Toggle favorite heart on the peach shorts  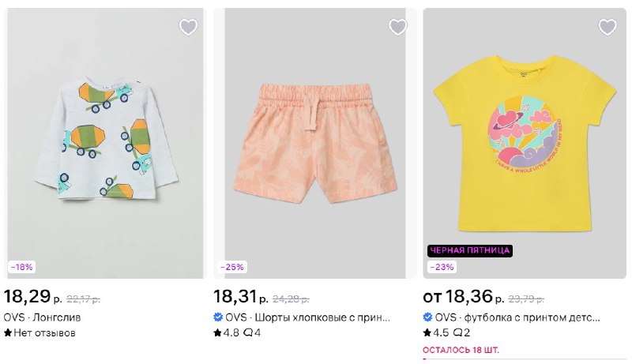398,27
